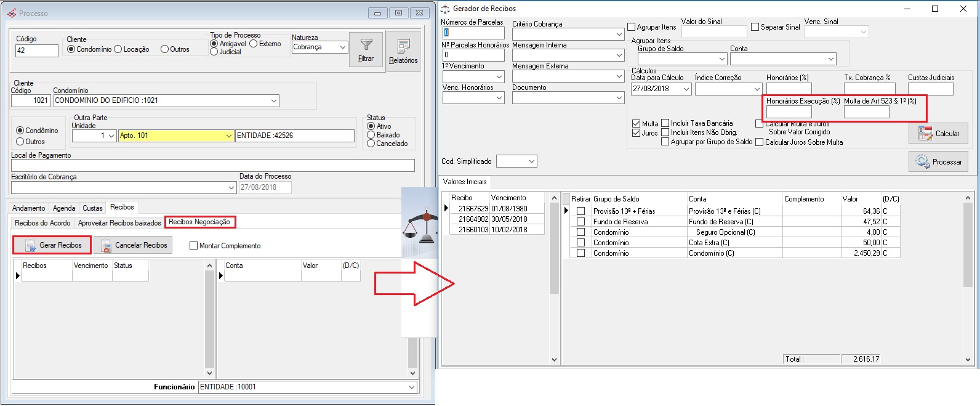980x406 pixels.
Task: Click the Filtrar funnel icon
Action: click(x=366, y=45)
